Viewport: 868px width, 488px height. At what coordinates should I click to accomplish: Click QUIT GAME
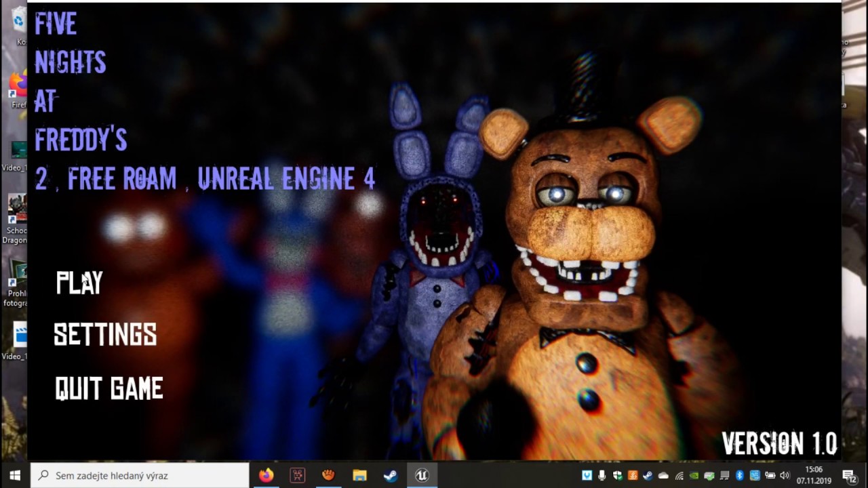pyautogui.click(x=109, y=388)
